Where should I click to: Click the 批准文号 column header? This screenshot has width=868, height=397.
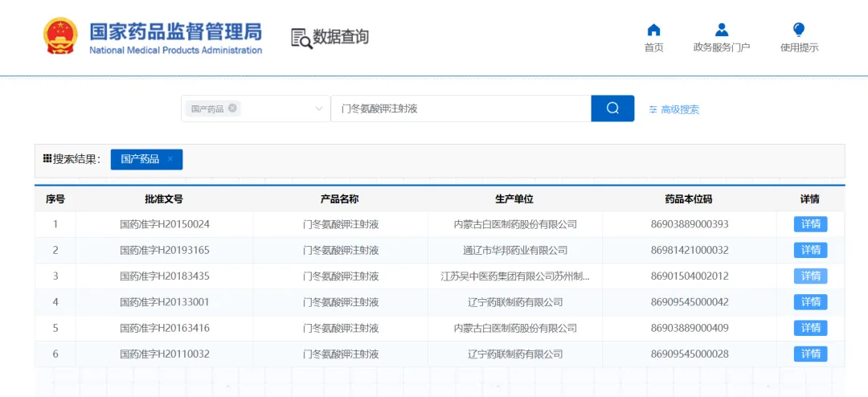pos(164,198)
